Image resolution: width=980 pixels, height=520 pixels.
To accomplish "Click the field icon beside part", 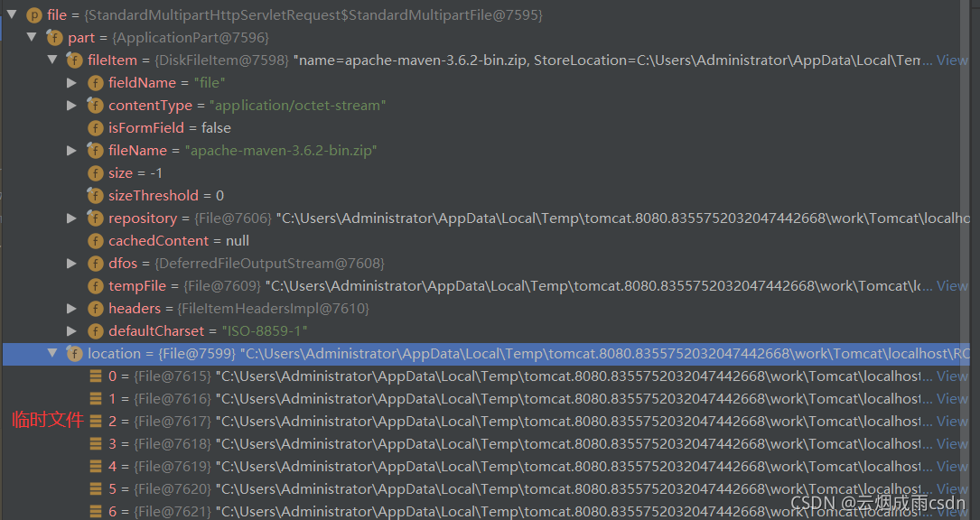I will (x=55, y=38).
